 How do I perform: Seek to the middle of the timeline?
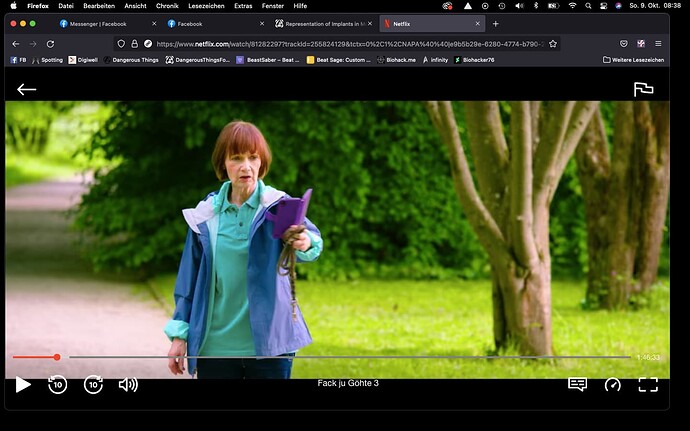pyautogui.click(x=321, y=357)
